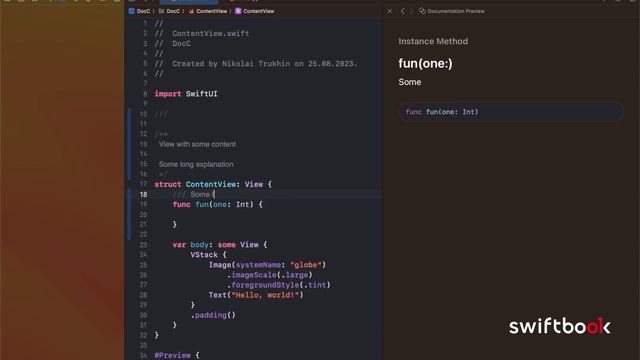Click 'Created by Nikolai Trukhin' comment line

point(256,64)
